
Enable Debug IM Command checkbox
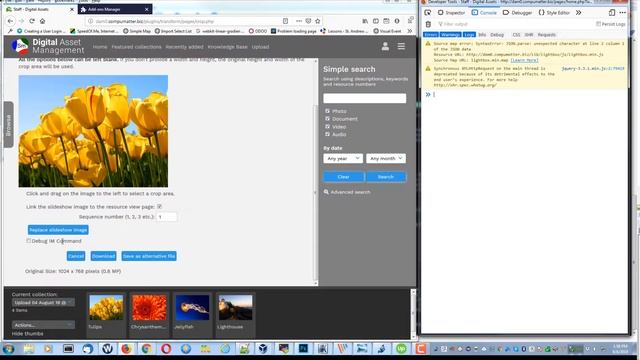point(29,241)
